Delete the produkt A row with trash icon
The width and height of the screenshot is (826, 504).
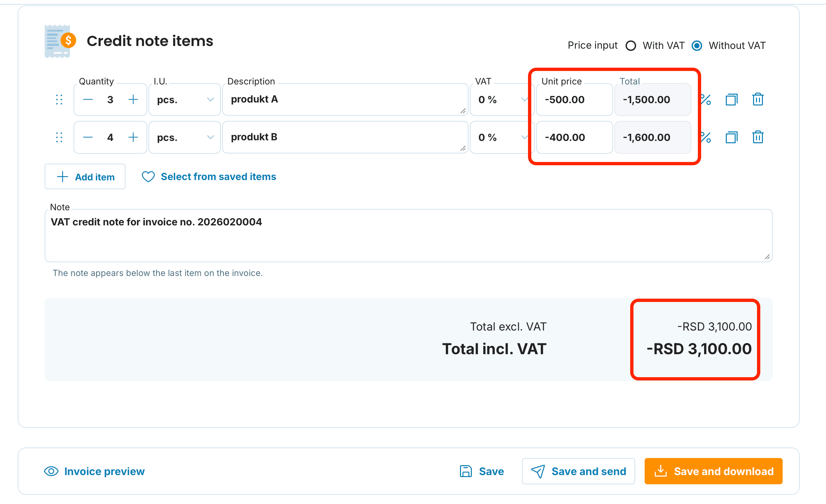point(758,100)
